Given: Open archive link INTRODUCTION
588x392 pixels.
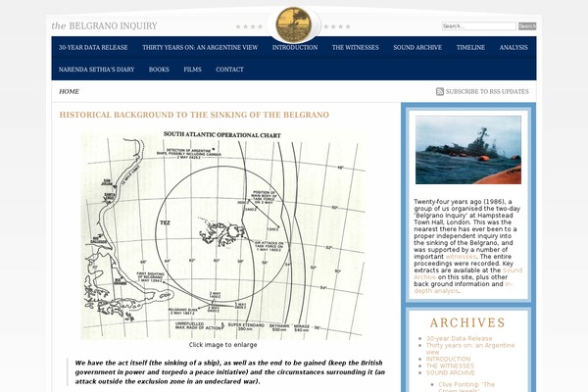Looking at the screenshot, I should tap(448, 359).
